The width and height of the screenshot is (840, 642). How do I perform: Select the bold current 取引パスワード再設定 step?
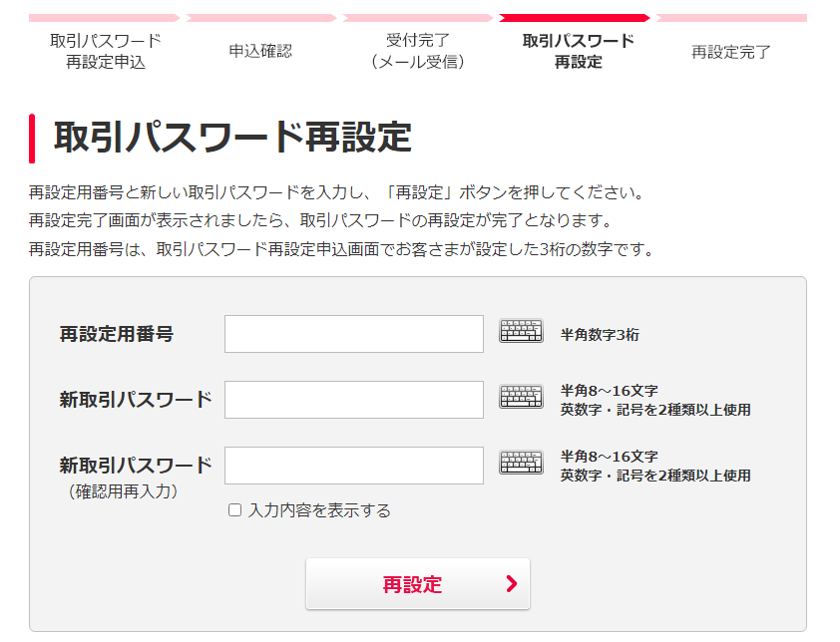pos(578,51)
